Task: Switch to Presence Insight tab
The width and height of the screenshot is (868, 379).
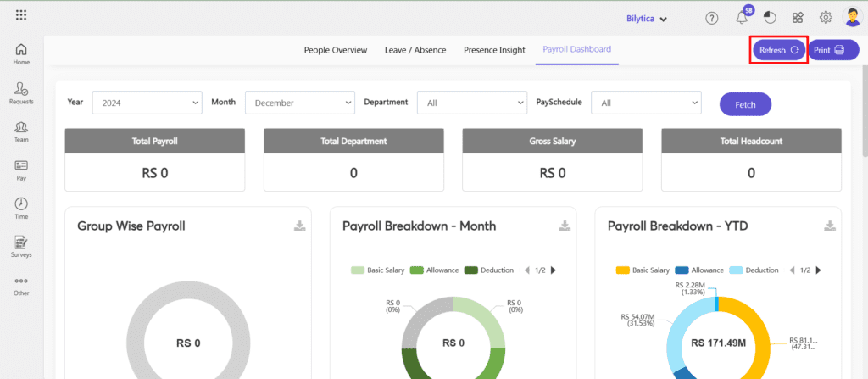Action: point(494,50)
